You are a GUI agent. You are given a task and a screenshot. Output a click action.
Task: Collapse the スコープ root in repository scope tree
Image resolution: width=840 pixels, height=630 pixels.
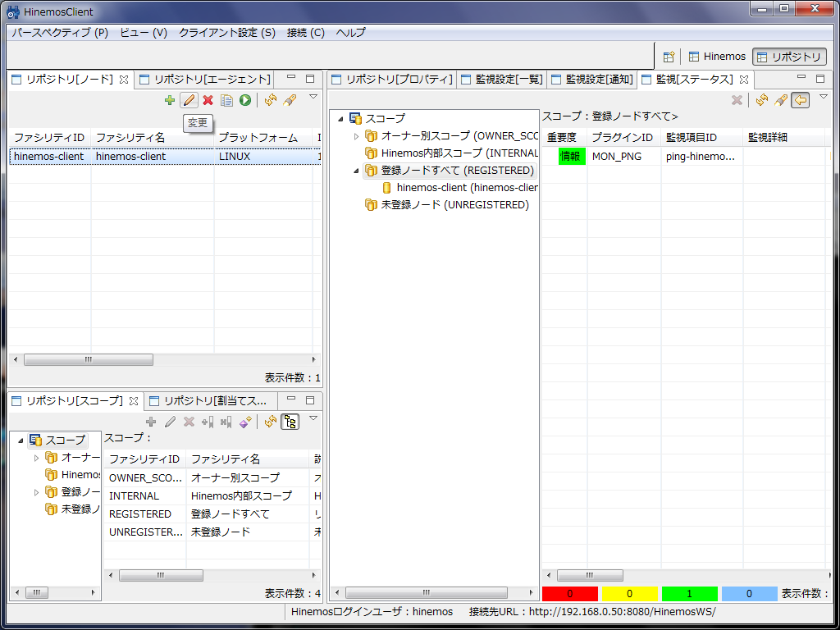[x=21, y=441]
